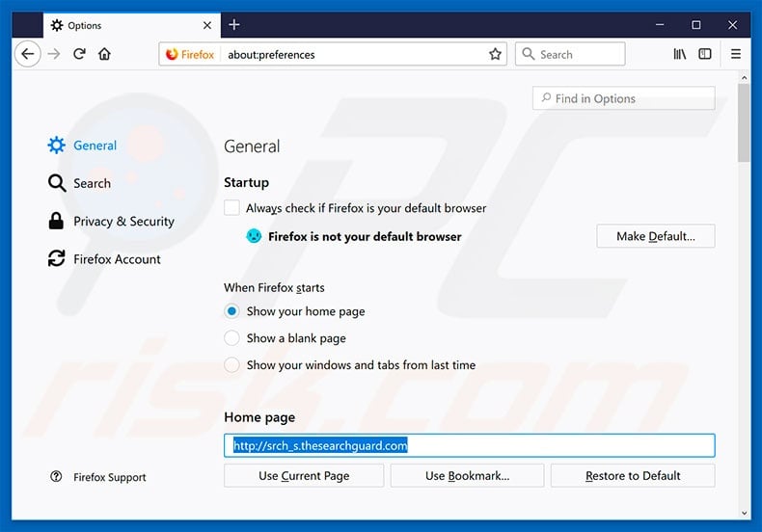Click the magnifier icon in Search box
Viewport: 762px width, 532px height.
tap(529, 54)
